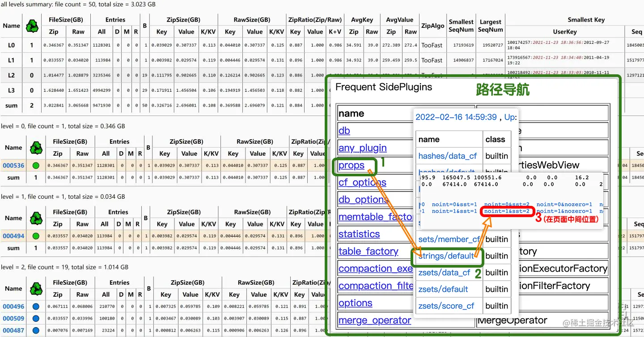Screen dimensions: 644x337
Task: Click the Up: link in the popup header
Action: (x=511, y=117)
